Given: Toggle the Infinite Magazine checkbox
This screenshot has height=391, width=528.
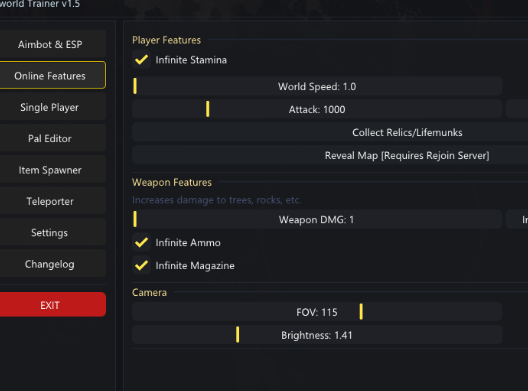Looking at the screenshot, I should tap(141, 265).
